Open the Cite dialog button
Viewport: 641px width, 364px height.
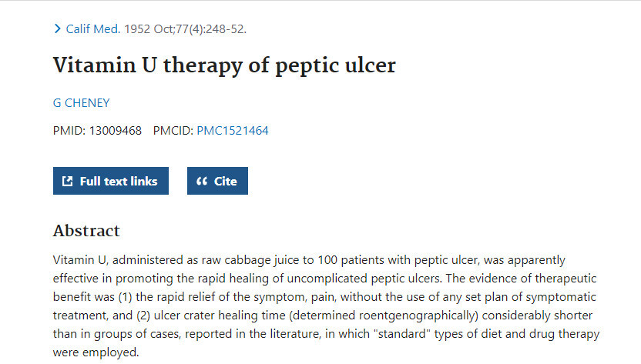(217, 181)
